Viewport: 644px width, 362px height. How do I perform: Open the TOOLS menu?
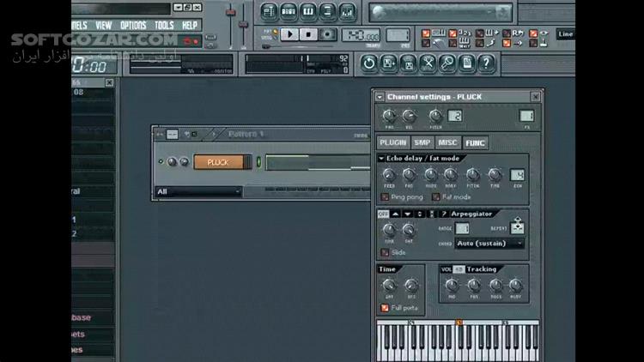(x=164, y=26)
